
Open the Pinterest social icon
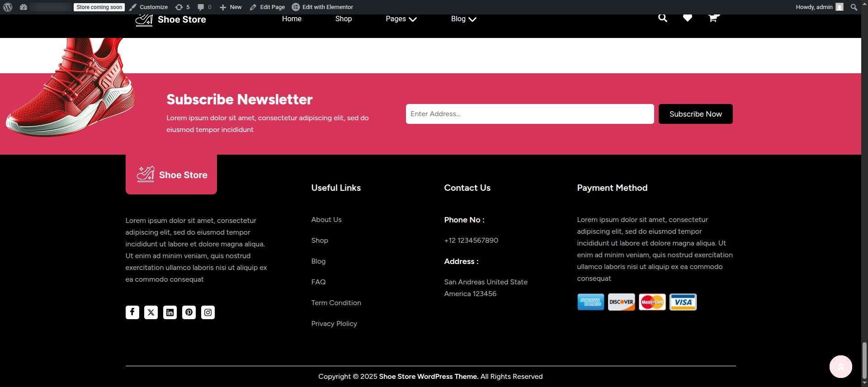click(189, 312)
